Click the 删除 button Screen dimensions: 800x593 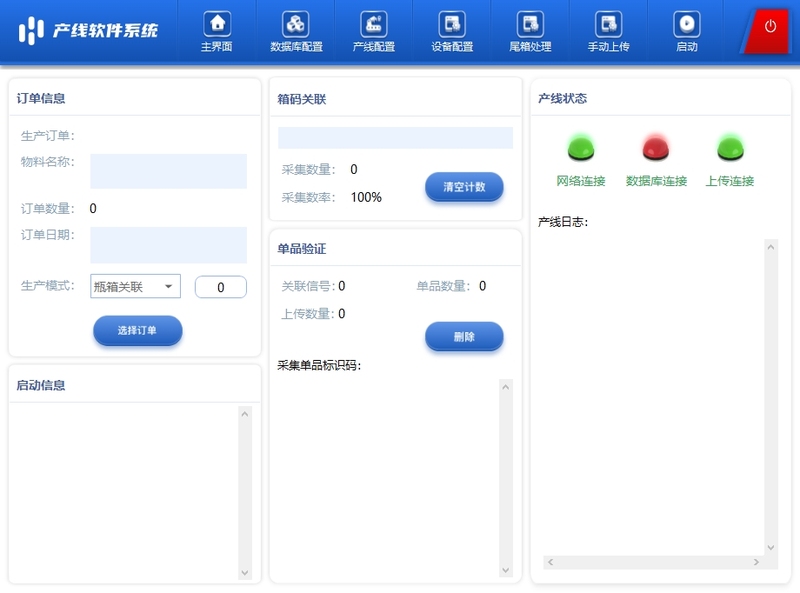coord(464,336)
